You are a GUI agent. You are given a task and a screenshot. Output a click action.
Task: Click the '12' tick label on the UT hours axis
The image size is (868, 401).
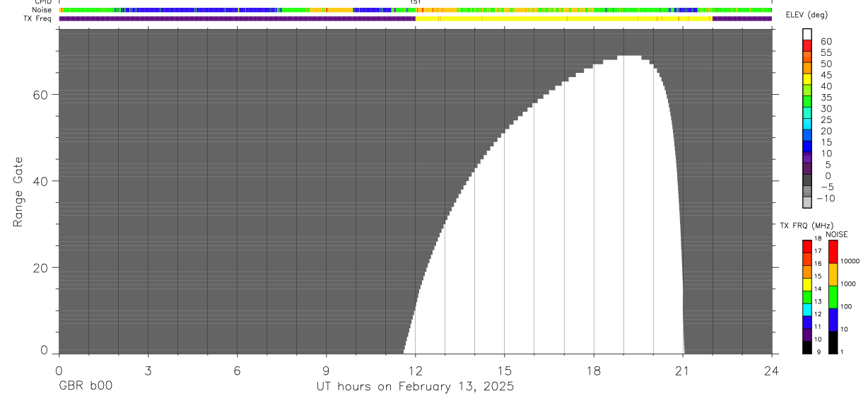click(x=416, y=371)
